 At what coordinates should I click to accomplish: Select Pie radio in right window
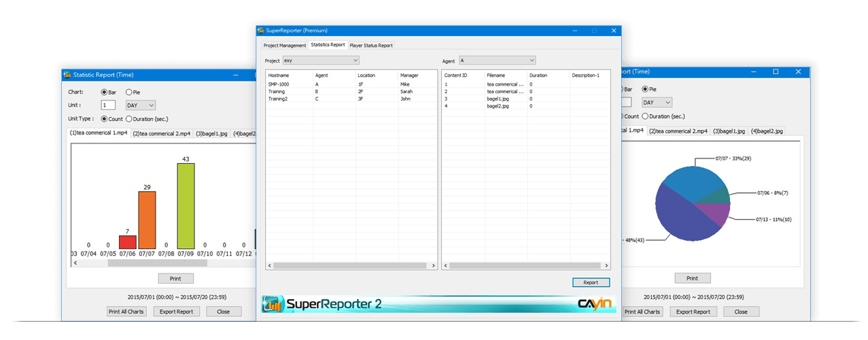point(645,89)
